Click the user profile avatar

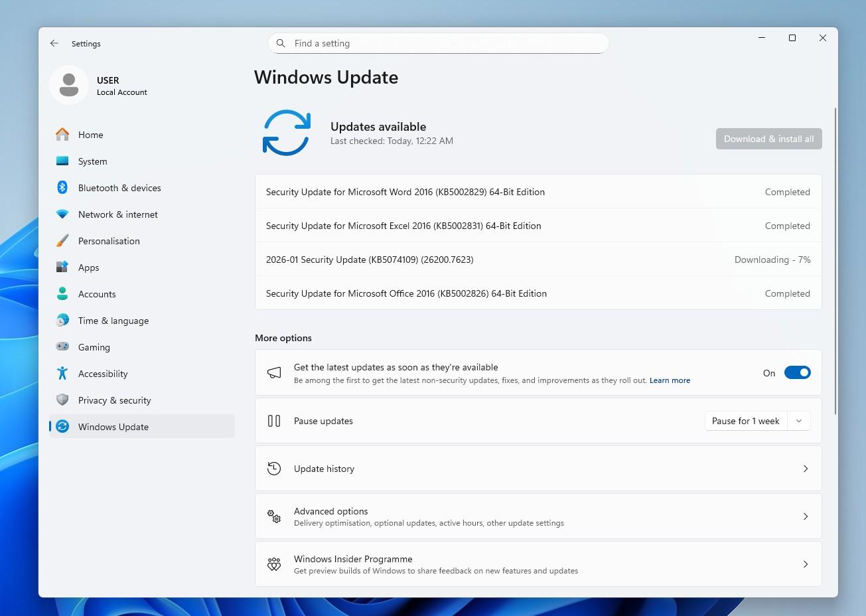[69, 85]
